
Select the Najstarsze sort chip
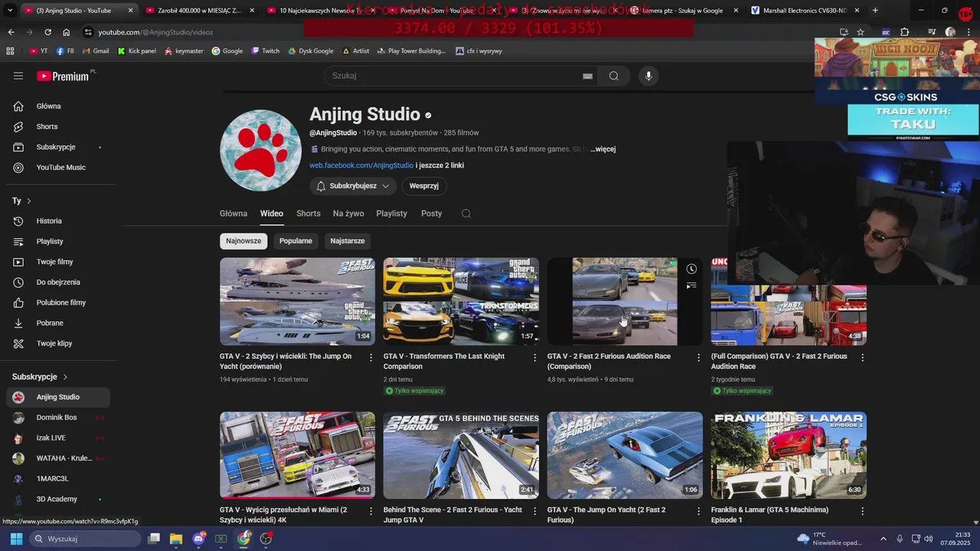(x=348, y=241)
